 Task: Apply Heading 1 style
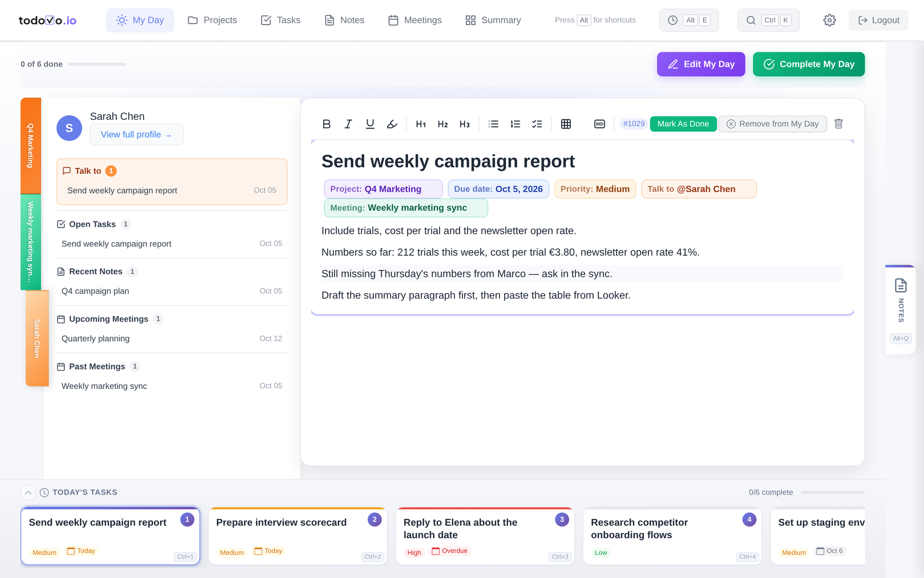[421, 124]
